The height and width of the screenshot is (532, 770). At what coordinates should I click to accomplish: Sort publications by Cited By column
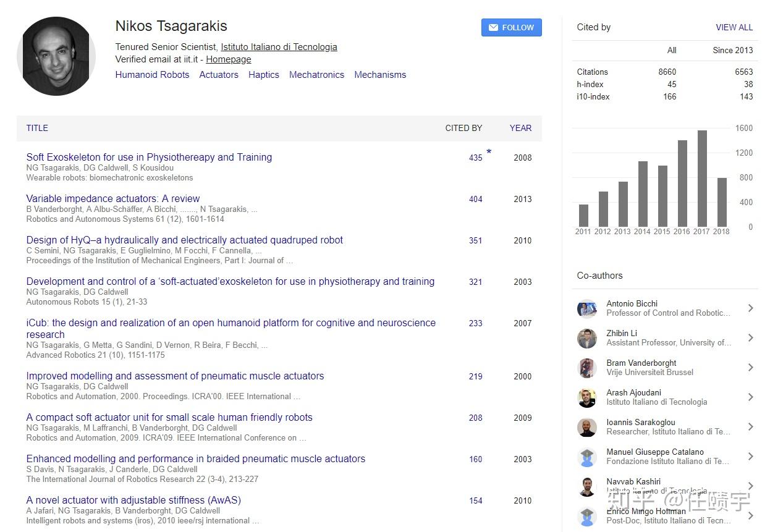463,128
